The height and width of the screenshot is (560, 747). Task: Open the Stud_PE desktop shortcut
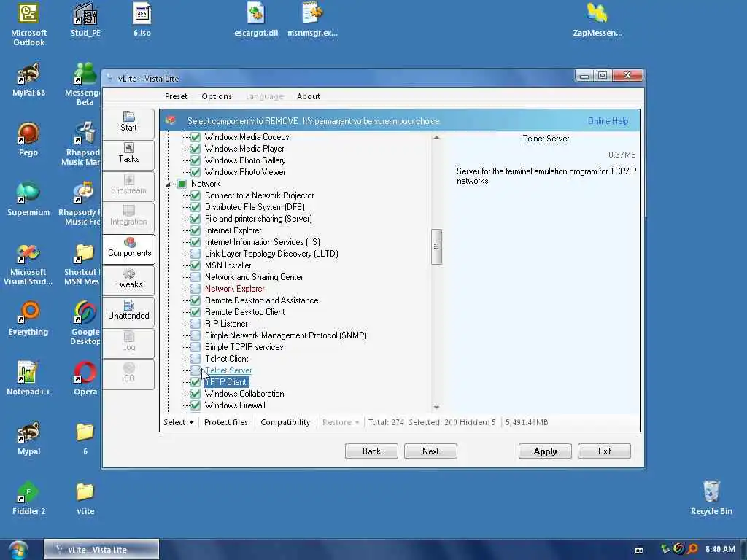pyautogui.click(x=85, y=20)
